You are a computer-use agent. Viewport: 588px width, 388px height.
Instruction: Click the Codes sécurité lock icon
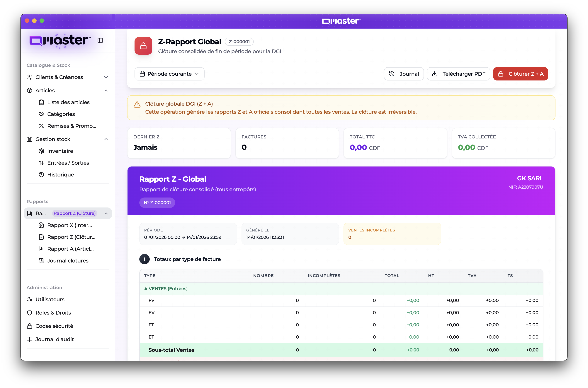[x=30, y=326]
